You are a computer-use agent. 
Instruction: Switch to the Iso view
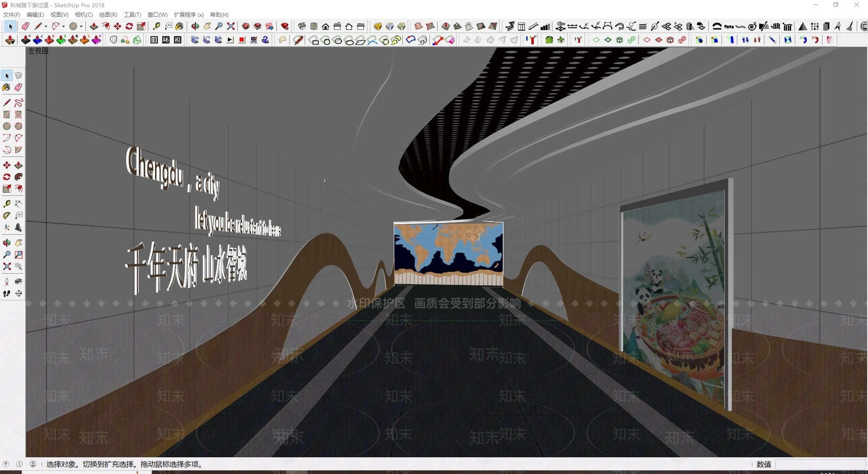(x=302, y=26)
